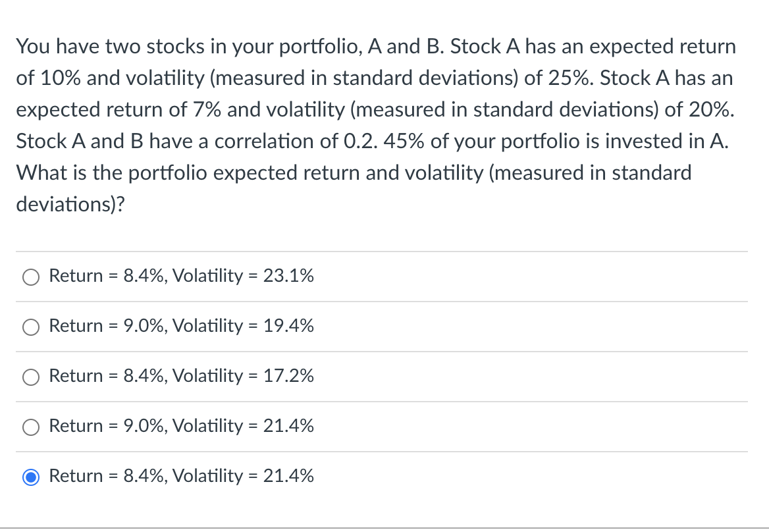Image resolution: width=769 pixels, height=532 pixels.
Task: Click the question paragraph about portfolio stocks
Action: coord(375,125)
